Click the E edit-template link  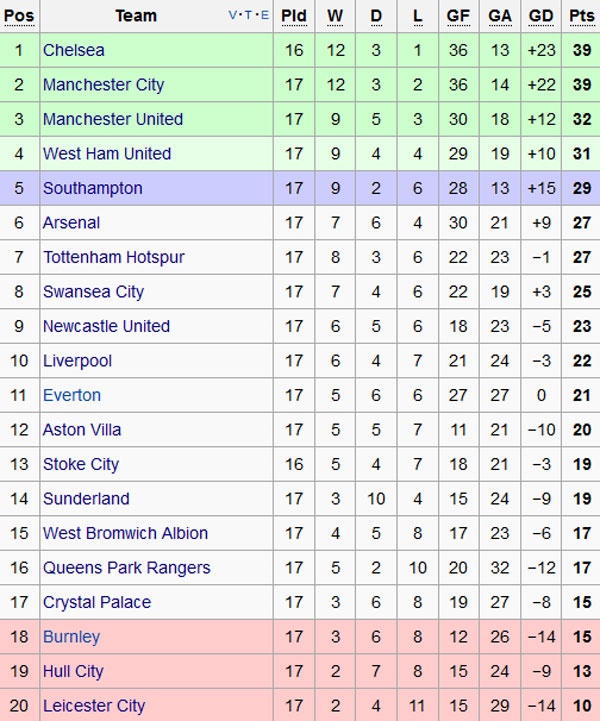[264, 15]
